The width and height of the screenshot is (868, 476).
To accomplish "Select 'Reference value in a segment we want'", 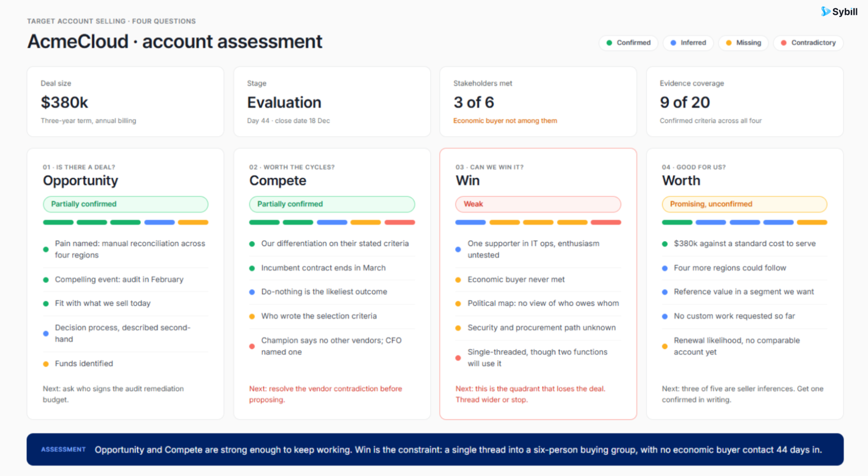I will tap(744, 292).
